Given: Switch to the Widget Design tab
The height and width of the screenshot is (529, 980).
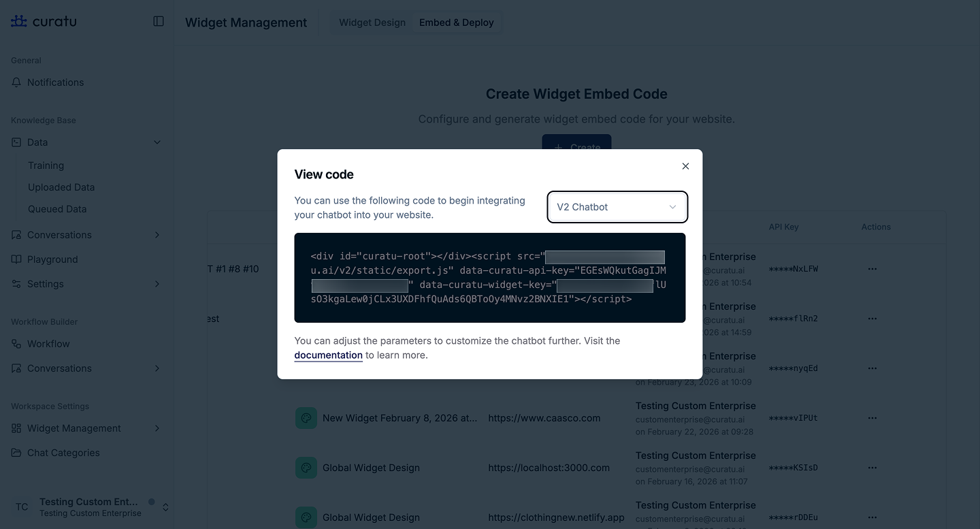Looking at the screenshot, I should point(372,22).
